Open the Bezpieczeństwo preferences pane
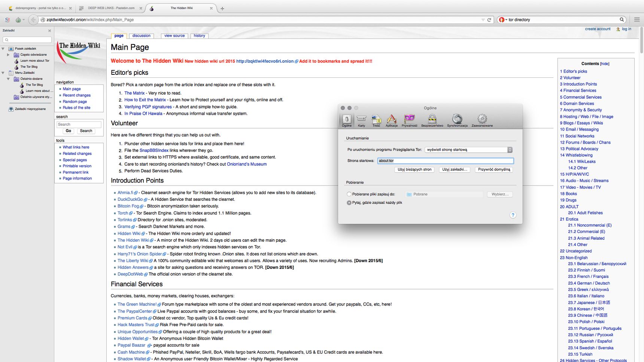Screen dimensions: 644x362 432,120
